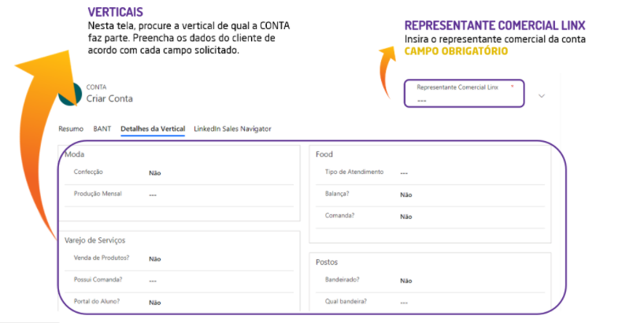Click the Moda section header
644x323 pixels.
click(75, 154)
